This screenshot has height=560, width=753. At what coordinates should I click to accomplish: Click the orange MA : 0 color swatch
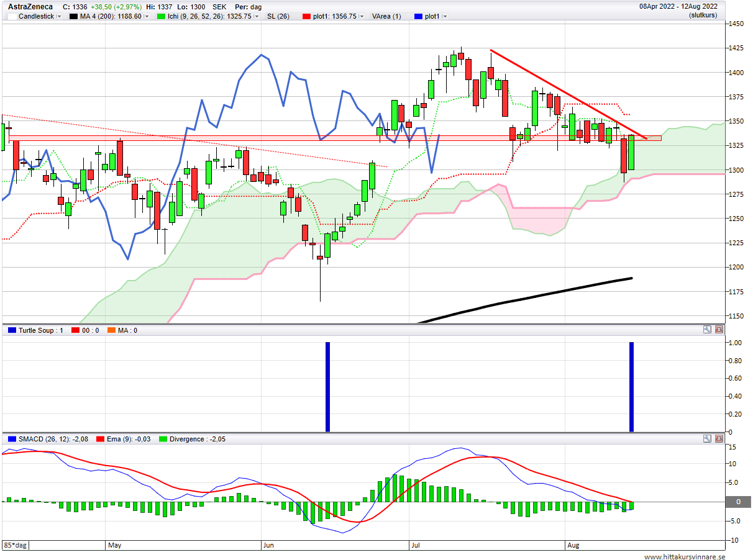click(x=112, y=330)
